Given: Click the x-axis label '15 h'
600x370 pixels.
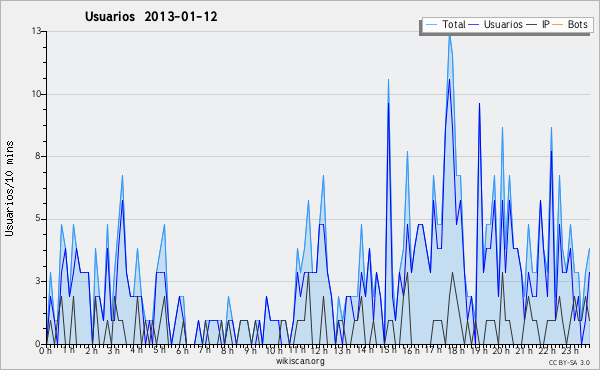Looking at the screenshot, I should [x=388, y=350].
